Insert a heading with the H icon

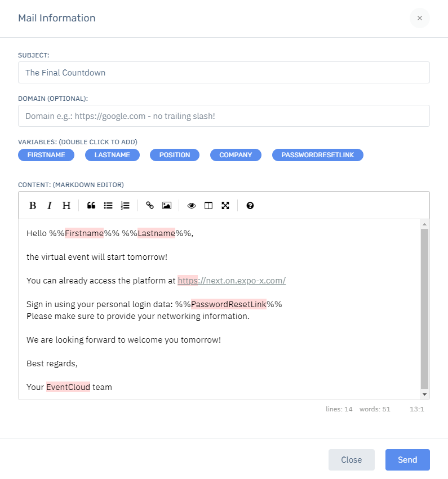pyautogui.click(x=66, y=206)
